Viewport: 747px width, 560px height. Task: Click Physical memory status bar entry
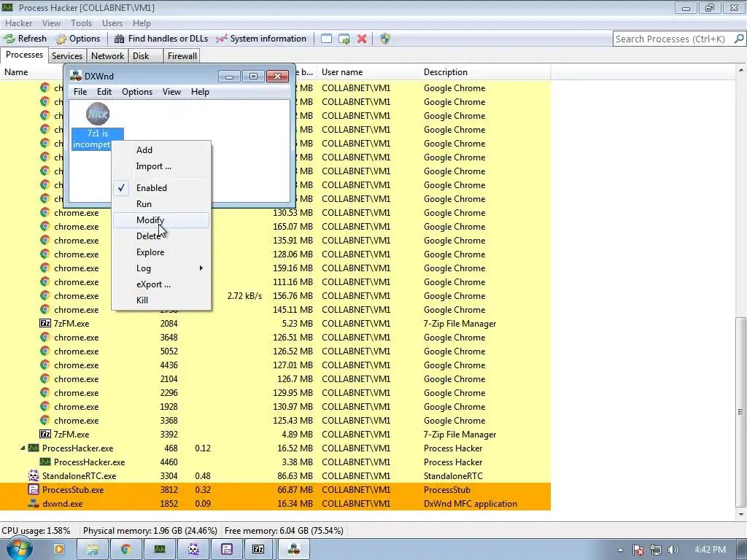(x=150, y=531)
